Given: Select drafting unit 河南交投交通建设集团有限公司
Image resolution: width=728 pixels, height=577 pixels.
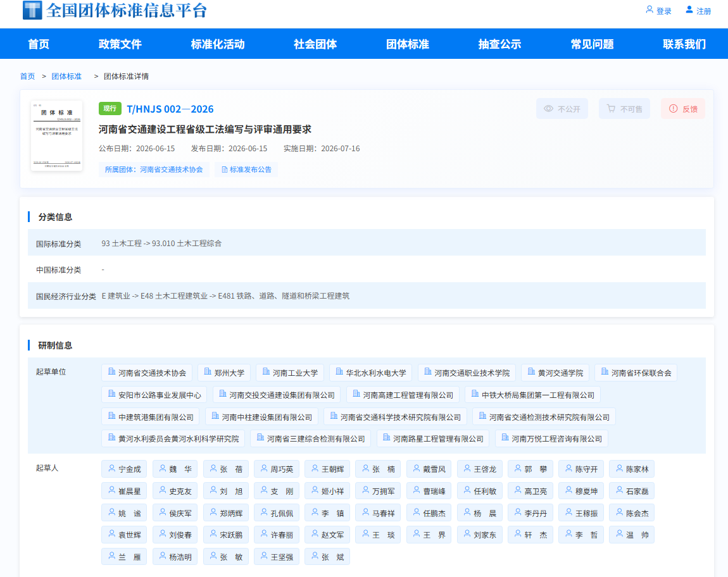Looking at the screenshot, I should pos(277,395).
